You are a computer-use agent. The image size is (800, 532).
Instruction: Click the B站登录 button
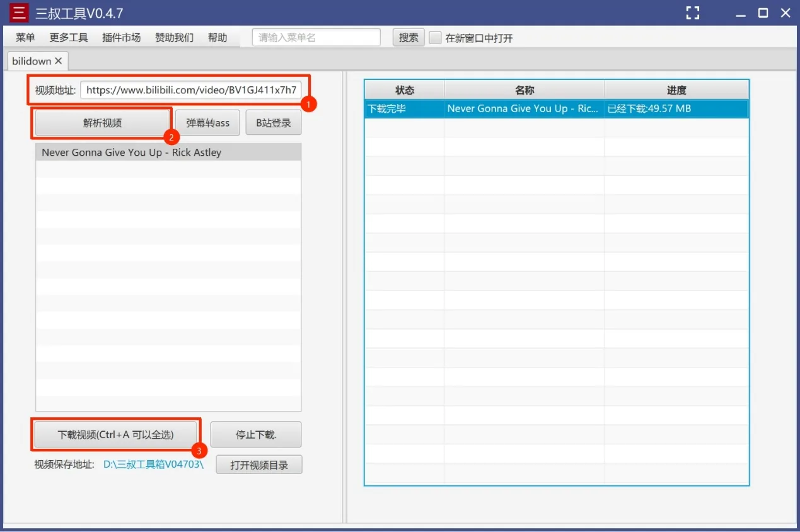click(274, 123)
